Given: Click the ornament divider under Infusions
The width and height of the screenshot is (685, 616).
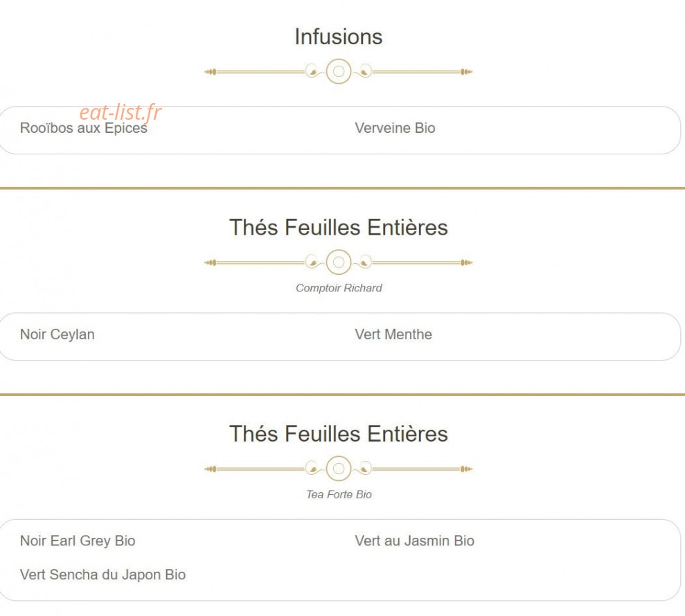Looking at the screenshot, I should point(339,71).
